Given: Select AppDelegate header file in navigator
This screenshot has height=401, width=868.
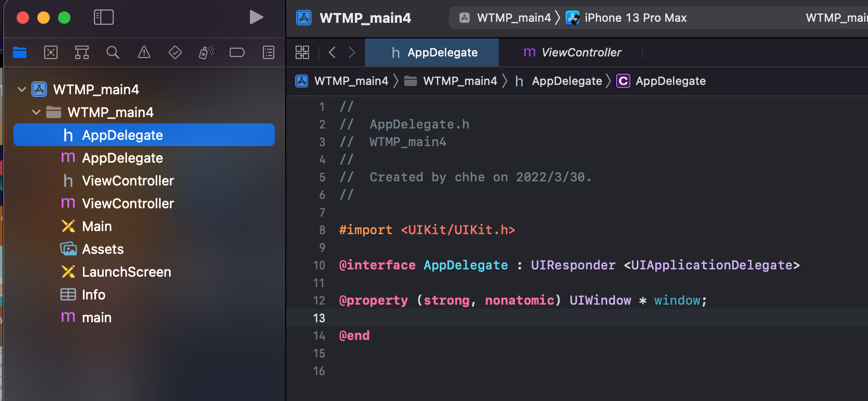Looking at the screenshot, I should pyautogui.click(x=144, y=135).
